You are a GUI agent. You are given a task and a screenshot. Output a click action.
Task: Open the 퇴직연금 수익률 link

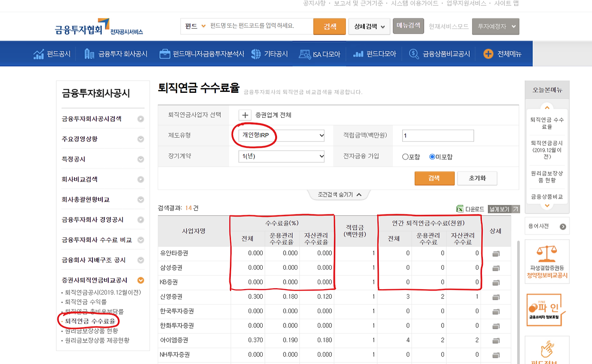(x=86, y=302)
